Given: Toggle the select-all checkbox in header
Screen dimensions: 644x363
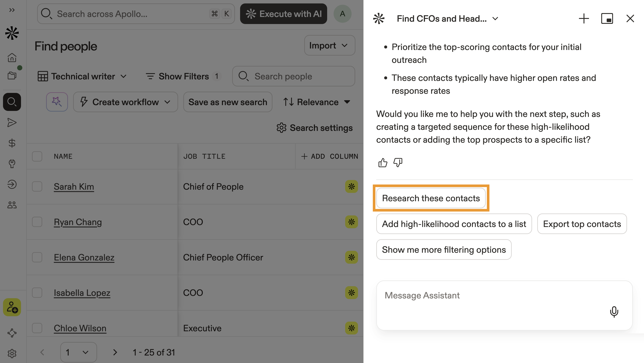Looking at the screenshot, I should pyautogui.click(x=37, y=156).
